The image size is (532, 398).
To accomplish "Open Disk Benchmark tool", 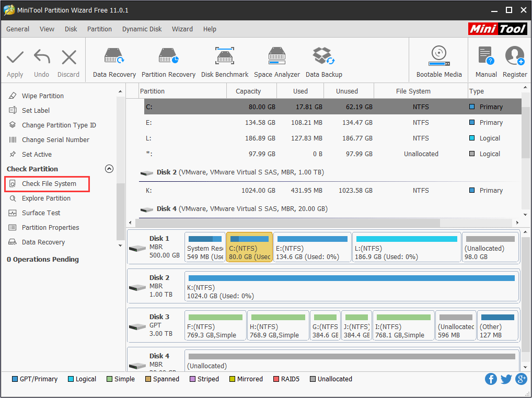I will 225,63.
